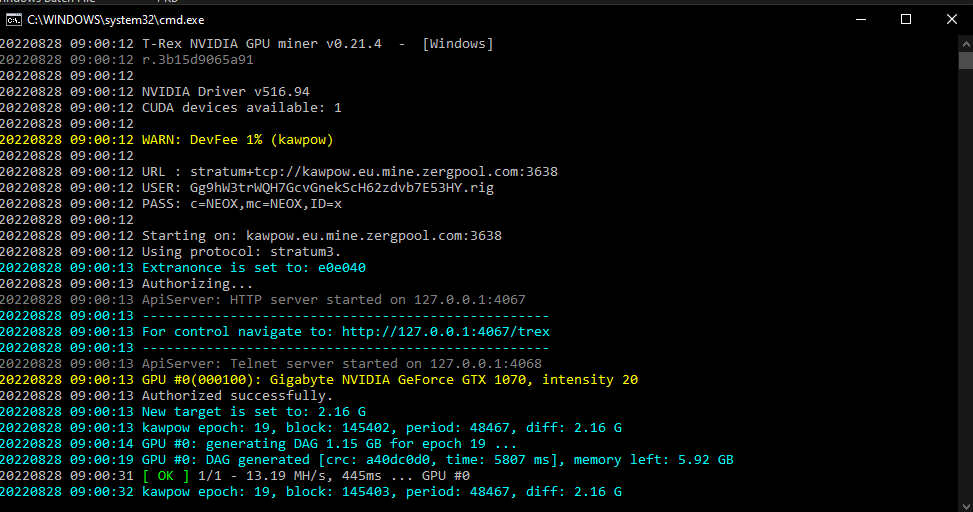Click the memory left: 5.92 GB text
This screenshot has width=973, height=512.
point(653,460)
